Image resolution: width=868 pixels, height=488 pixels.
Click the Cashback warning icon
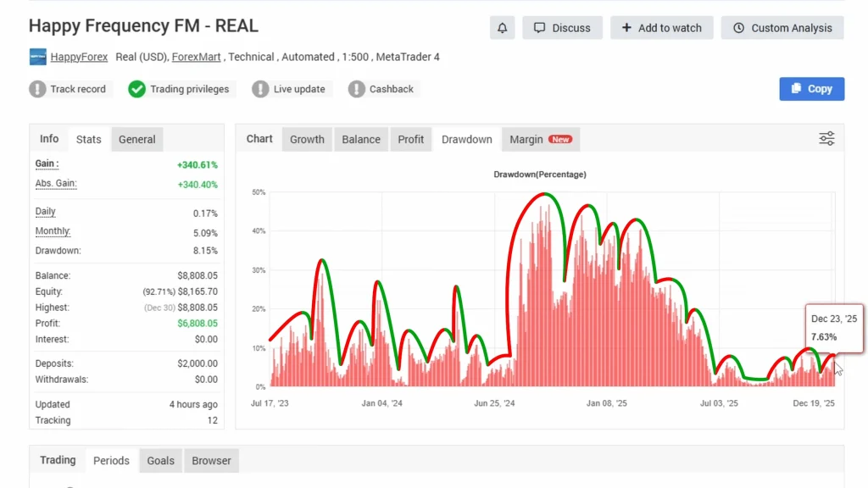tap(356, 89)
